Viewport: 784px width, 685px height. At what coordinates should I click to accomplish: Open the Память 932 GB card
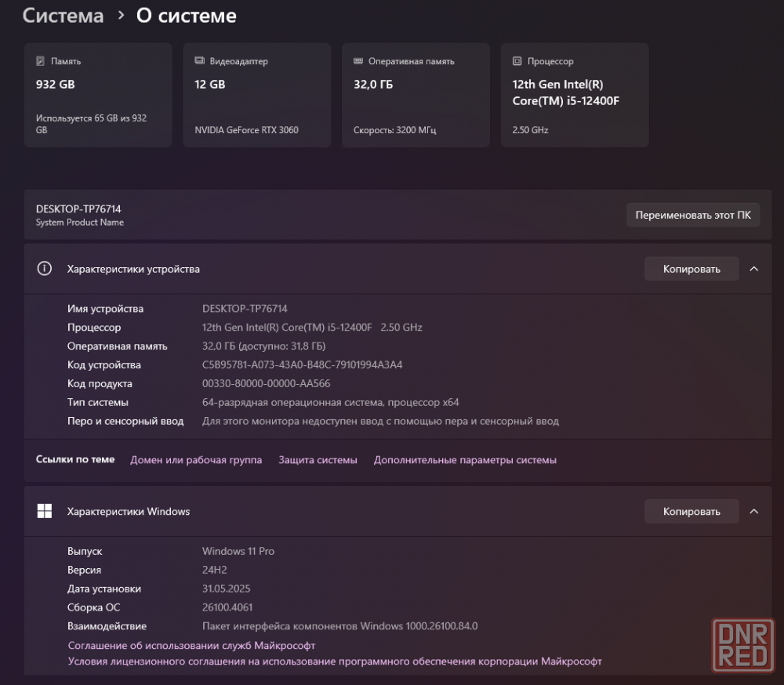pos(98,95)
